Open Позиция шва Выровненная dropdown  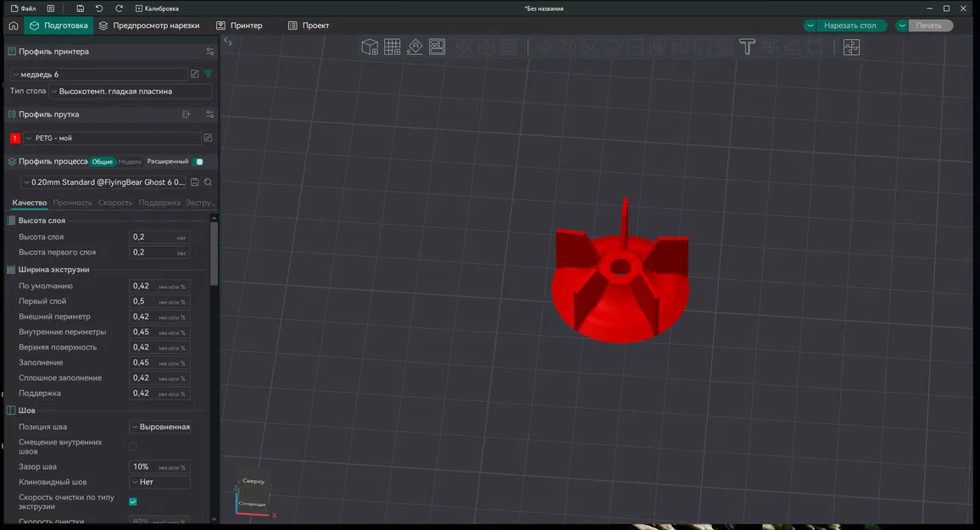(x=160, y=427)
